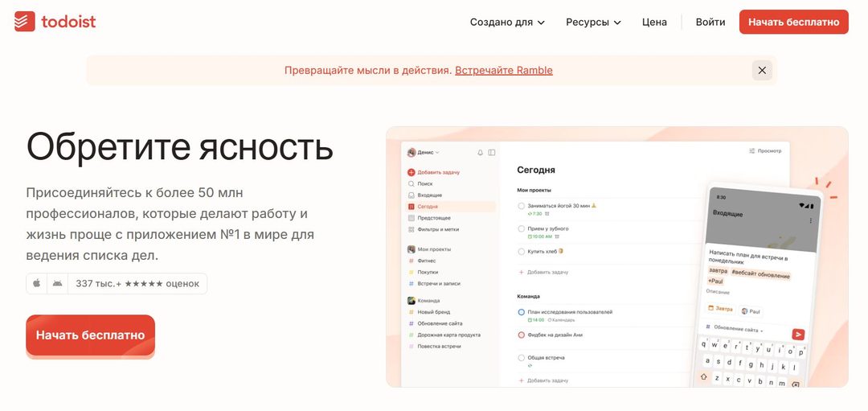Open the Денис account dropdown chevron

click(x=436, y=152)
